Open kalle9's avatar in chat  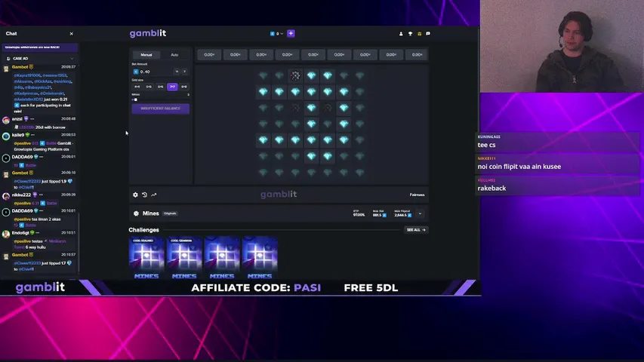coord(6,137)
